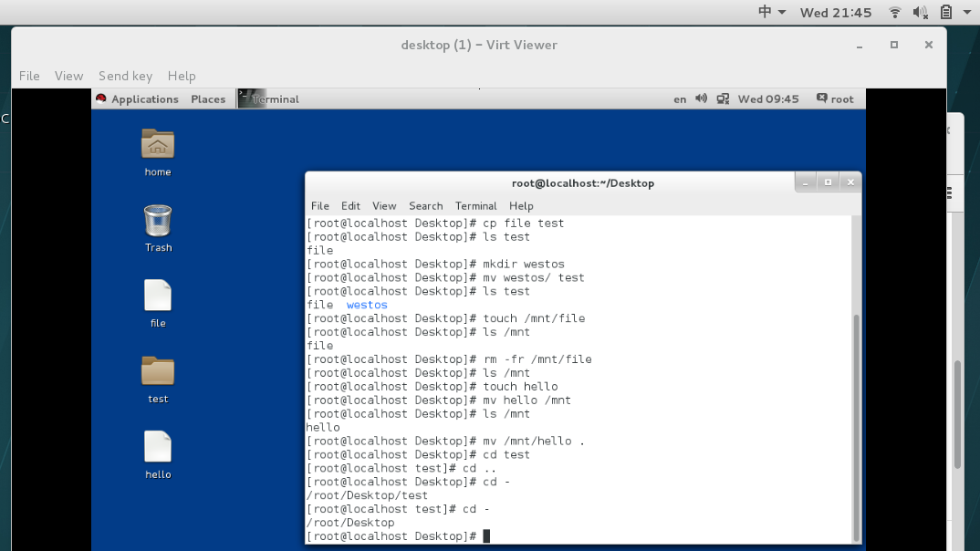
Task: Click the terminal cursor at last prompt
Action: click(487, 536)
